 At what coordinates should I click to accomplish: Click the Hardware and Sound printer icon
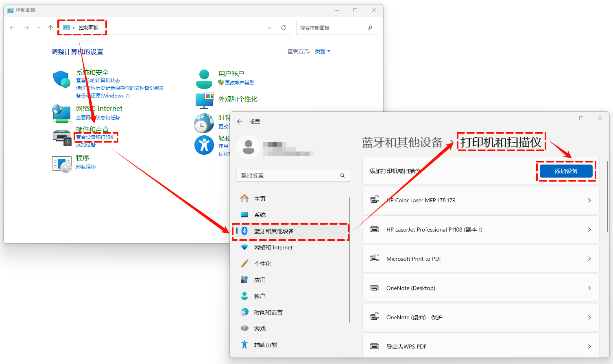[x=62, y=137]
